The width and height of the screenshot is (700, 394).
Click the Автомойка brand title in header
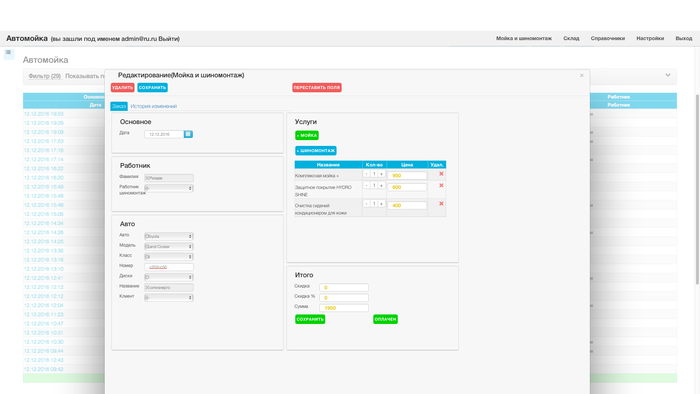[27, 38]
